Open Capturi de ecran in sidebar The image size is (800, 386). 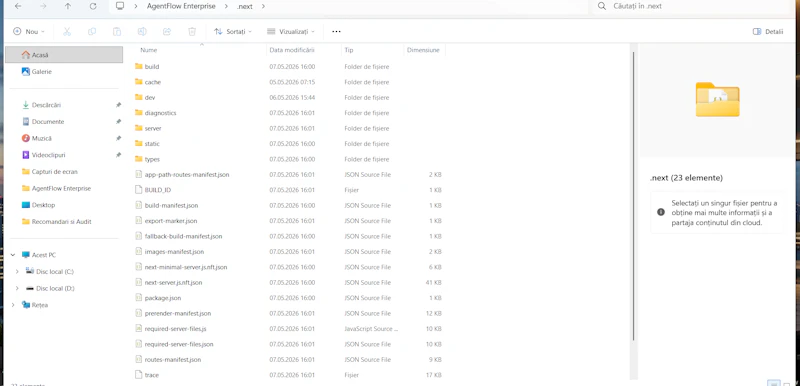pyautogui.click(x=55, y=172)
